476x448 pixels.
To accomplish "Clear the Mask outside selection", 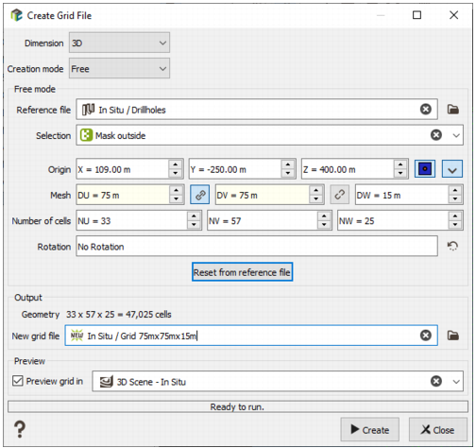I will click(436, 135).
